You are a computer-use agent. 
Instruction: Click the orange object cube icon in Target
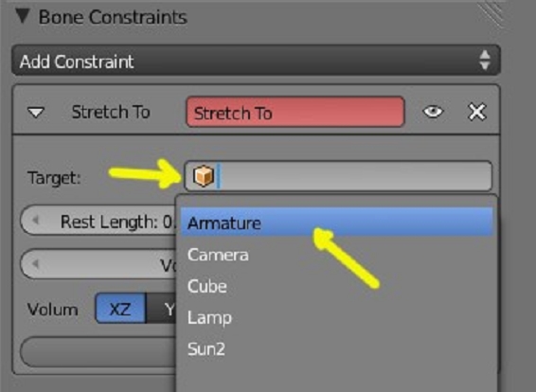tap(204, 176)
